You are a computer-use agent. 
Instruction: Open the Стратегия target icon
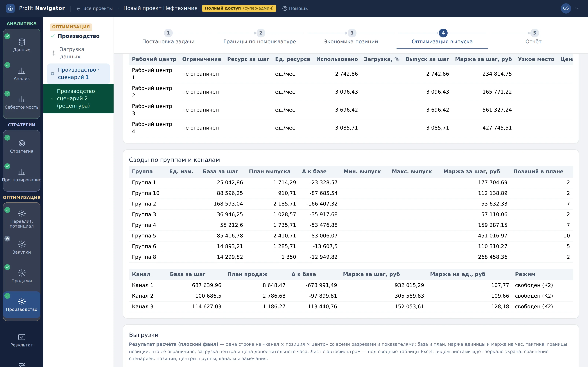click(x=22, y=143)
